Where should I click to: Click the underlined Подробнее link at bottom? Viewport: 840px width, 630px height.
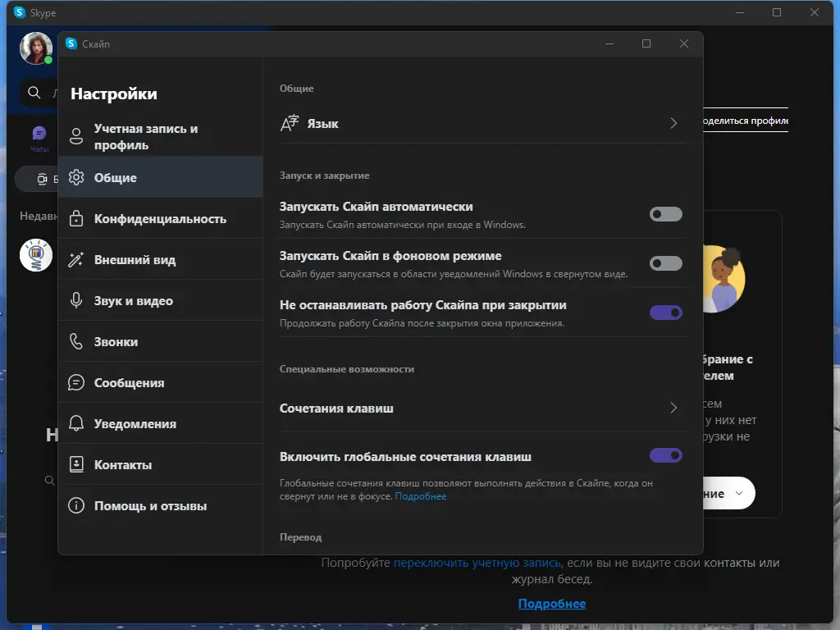click(x=552, y=604)
